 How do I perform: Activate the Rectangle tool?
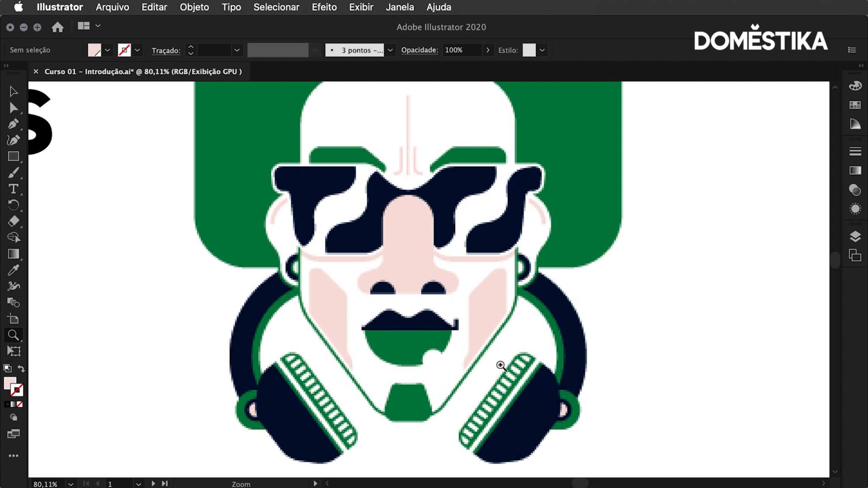point(13,156)
